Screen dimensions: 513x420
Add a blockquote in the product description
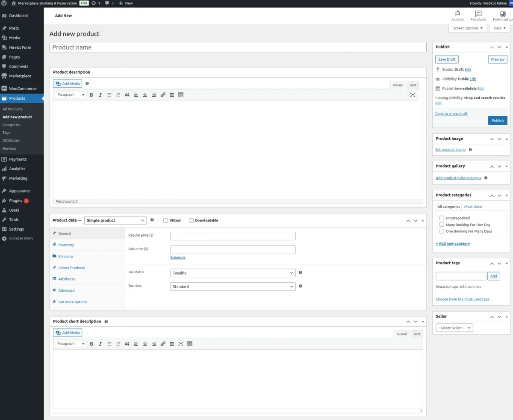pyautogui.click(x=127, y=95)
